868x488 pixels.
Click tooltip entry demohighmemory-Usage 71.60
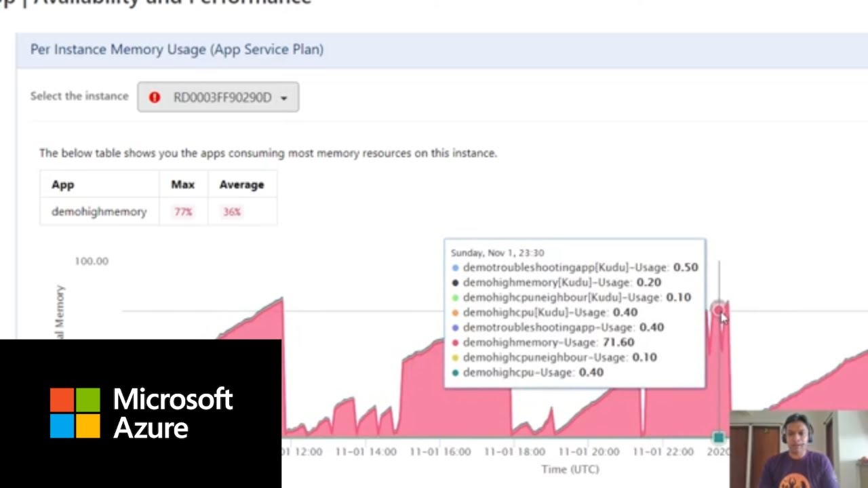pyautogui.click(x=542, y=342)
